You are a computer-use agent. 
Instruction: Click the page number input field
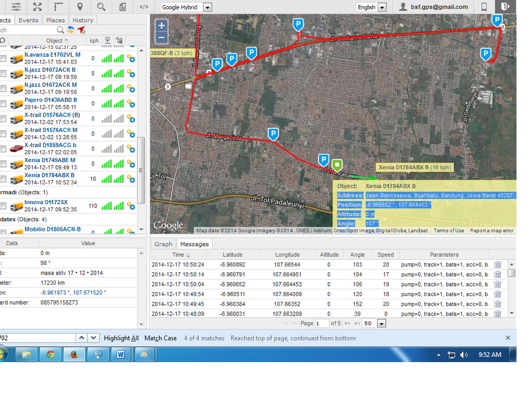(x=322, y=323)
